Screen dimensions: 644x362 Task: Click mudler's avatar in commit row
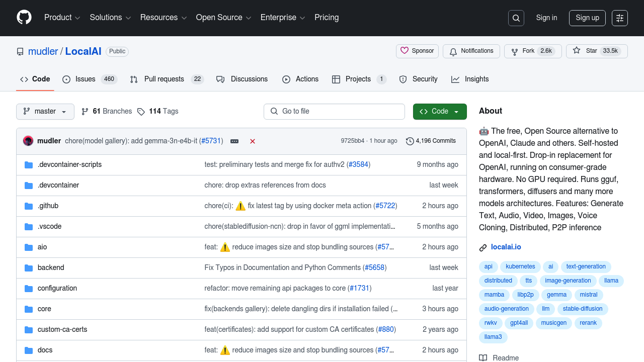28,141
